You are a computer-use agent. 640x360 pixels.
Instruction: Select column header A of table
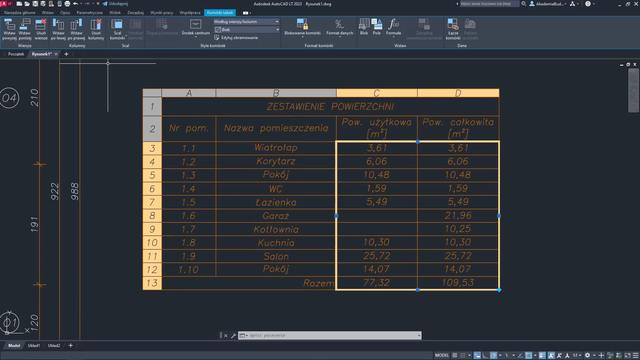tap(189, 93)
